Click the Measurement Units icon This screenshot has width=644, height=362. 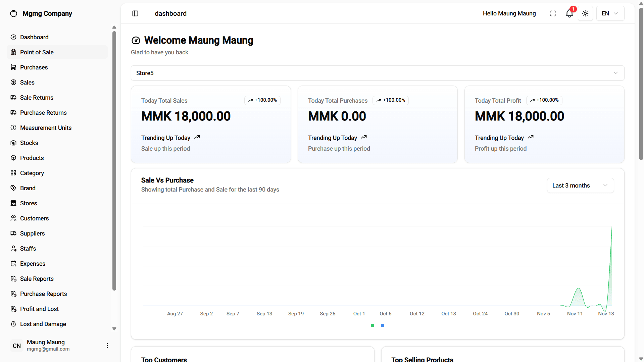[x=13, y=127]
